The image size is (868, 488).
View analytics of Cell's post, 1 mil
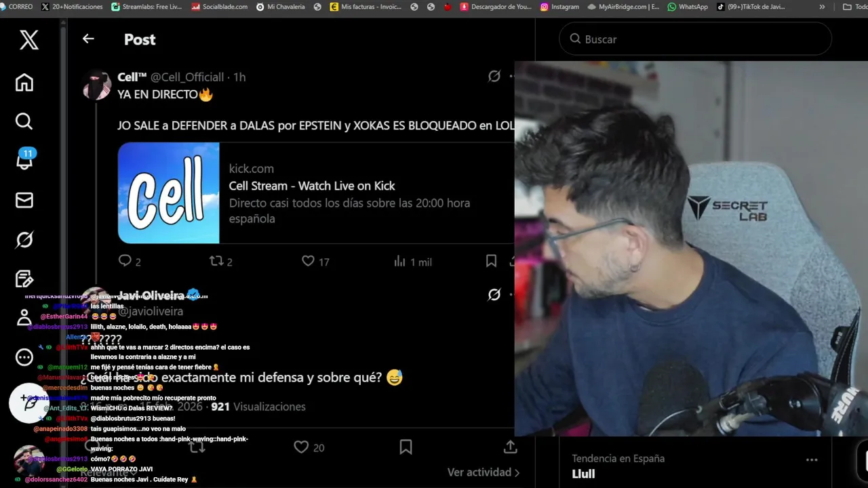pos(412,261)
